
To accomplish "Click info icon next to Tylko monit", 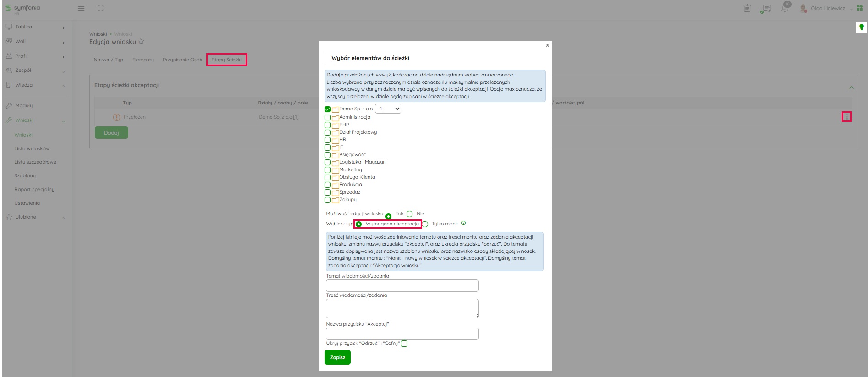I will (x=463, y=224).
